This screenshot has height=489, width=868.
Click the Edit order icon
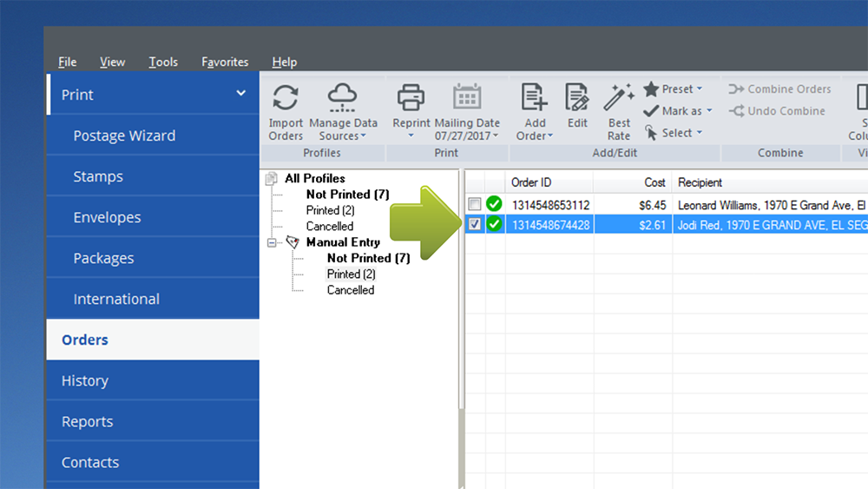pos(577,98)
